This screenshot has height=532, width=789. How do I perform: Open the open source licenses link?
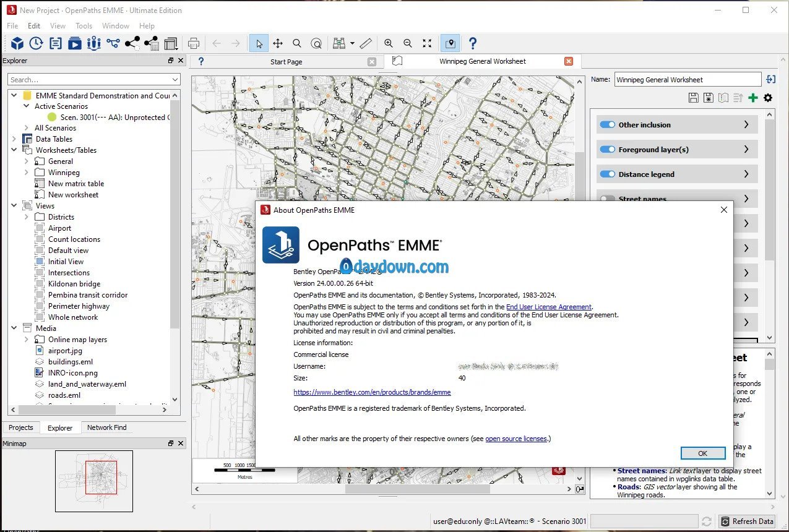pos(516,439)
